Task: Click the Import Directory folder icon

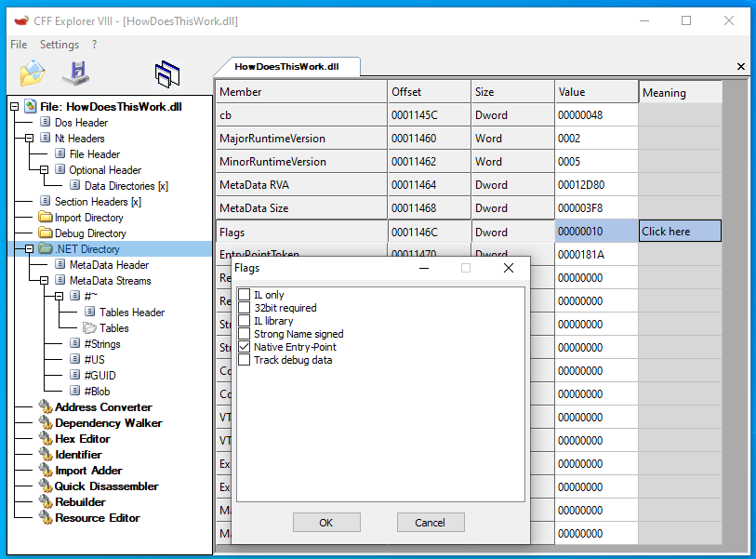Action: (46, 217)
